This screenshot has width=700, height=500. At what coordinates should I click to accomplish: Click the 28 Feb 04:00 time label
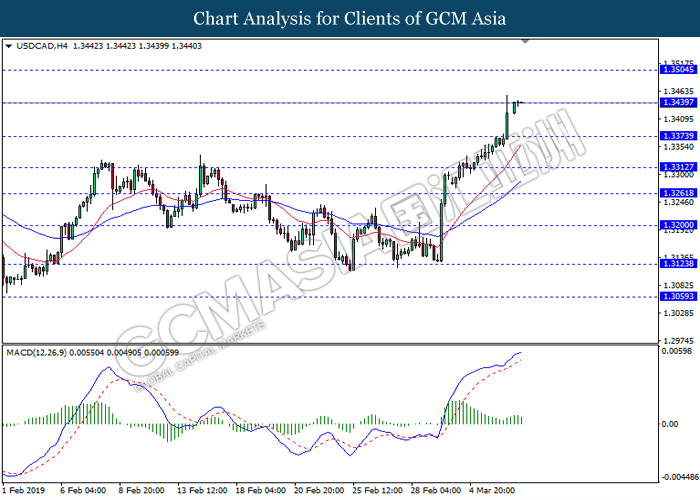(436, 490)
